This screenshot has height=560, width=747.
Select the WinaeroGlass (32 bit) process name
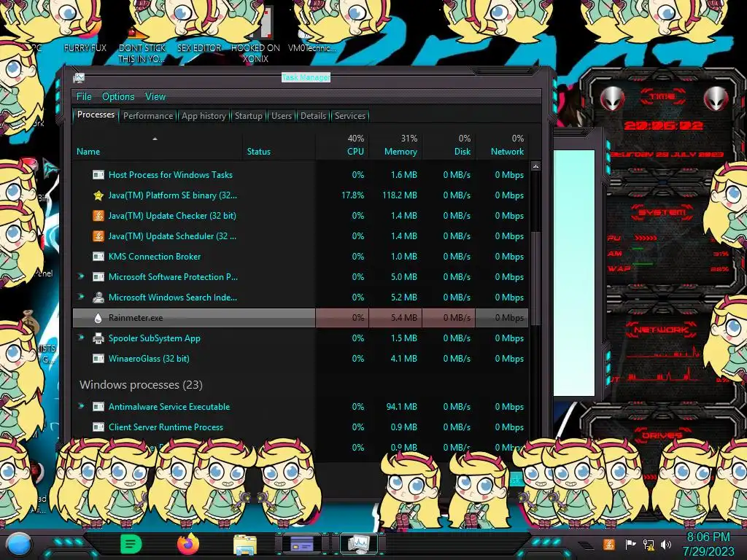149,359
